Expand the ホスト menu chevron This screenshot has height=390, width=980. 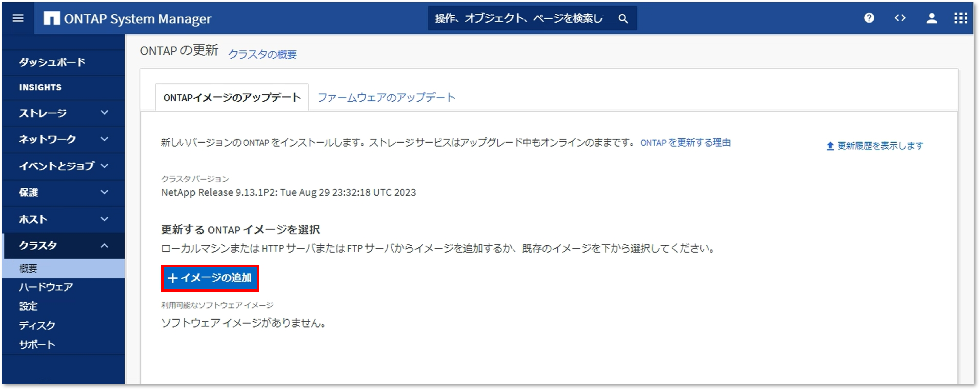point(105,219)
